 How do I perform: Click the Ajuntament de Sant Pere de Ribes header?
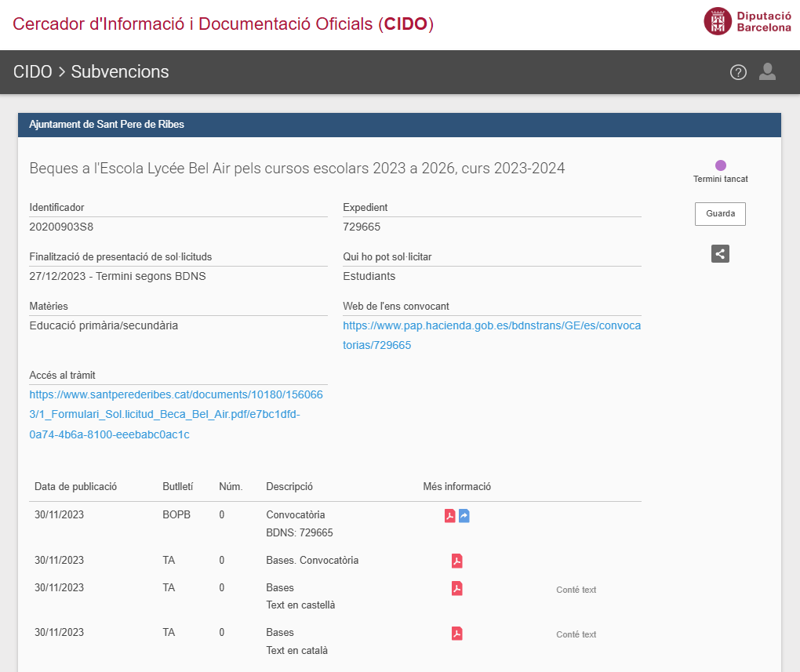[x=107, y=125]
